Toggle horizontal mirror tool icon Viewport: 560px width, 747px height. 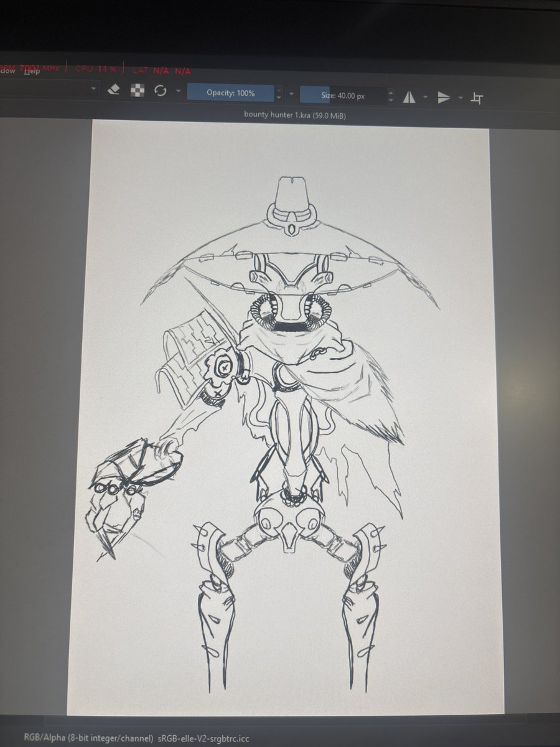[409, 96]
